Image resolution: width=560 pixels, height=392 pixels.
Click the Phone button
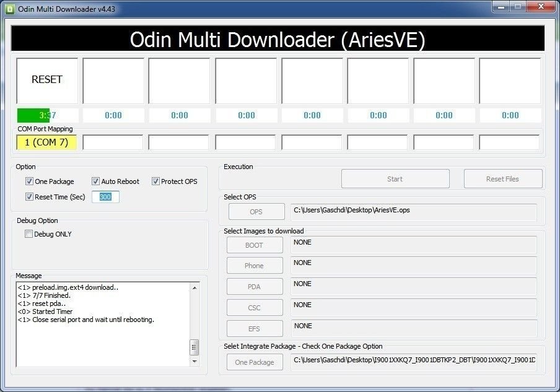coord(254,266)
